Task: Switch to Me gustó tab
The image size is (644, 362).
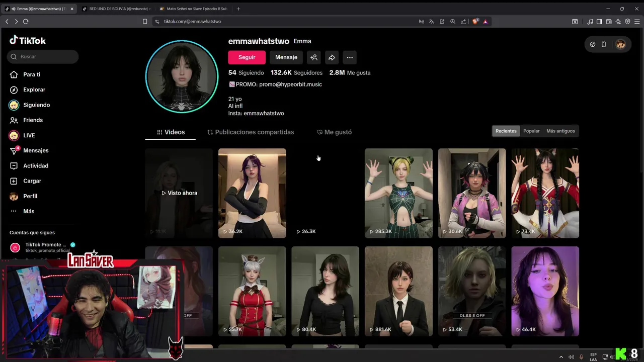Action: click(334, 132)
